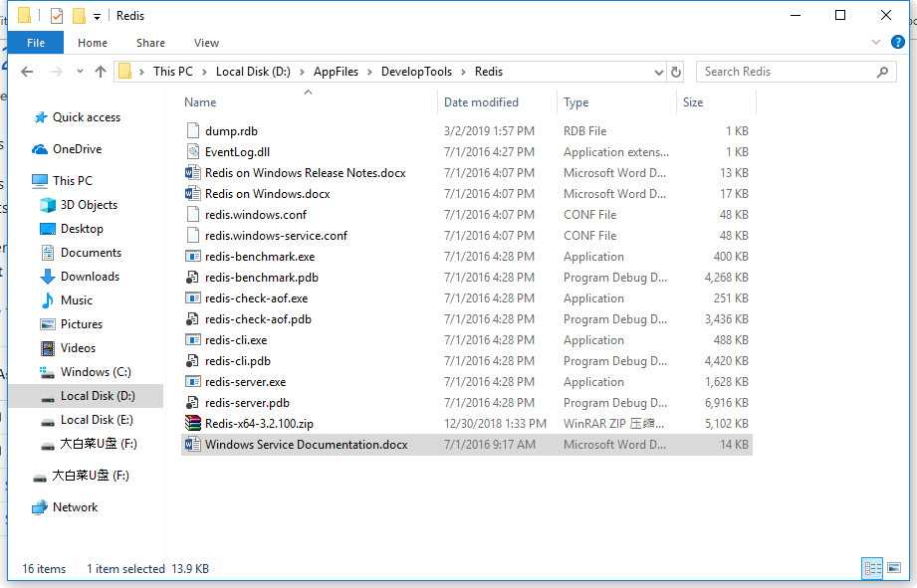Sort files by Size column

693,102
